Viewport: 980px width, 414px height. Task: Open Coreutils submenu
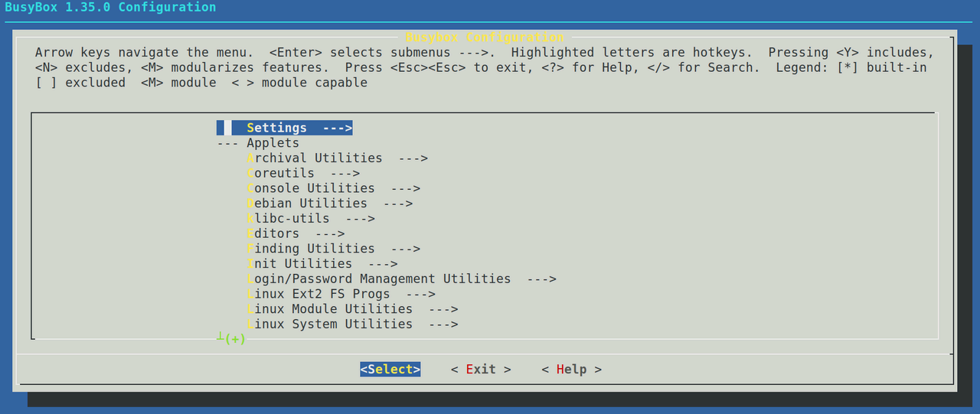pyautogui.click(x=303, y=173)
